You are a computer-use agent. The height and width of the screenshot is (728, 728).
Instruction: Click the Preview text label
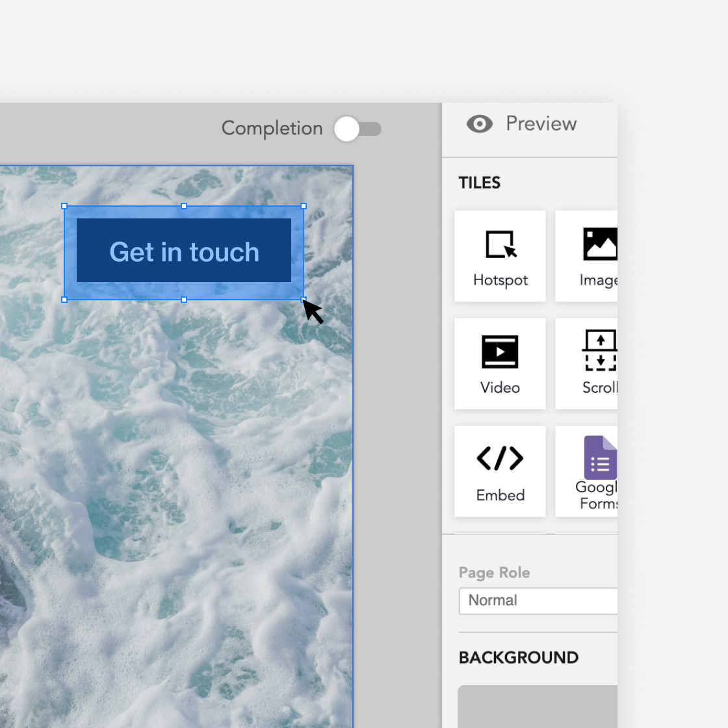point(541,124)
